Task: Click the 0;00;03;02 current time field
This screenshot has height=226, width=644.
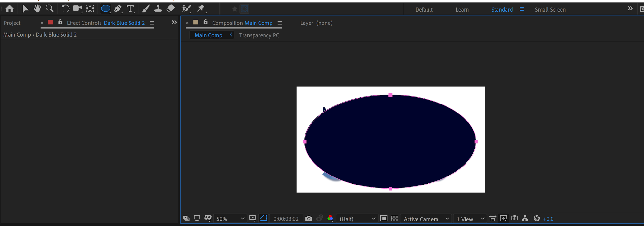Action: (286, 219)
